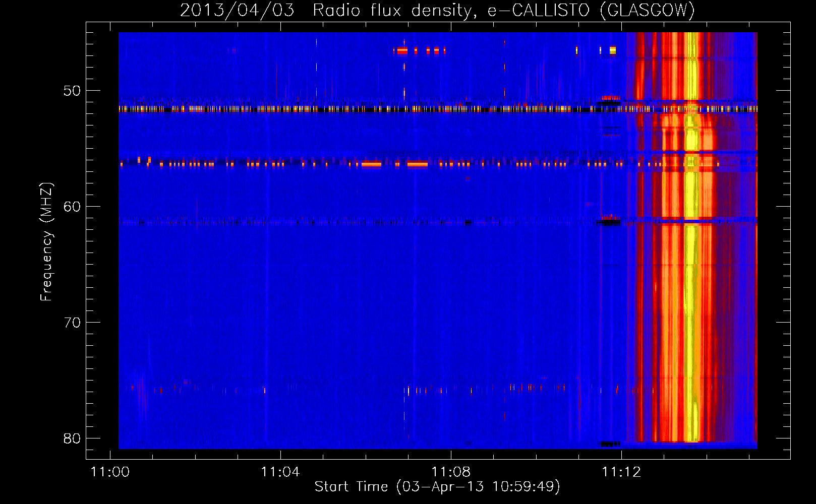This screenshot has height=504, width=816.
Task: Click the 70 MHz frequency tick label
Action: coord(72,323)
